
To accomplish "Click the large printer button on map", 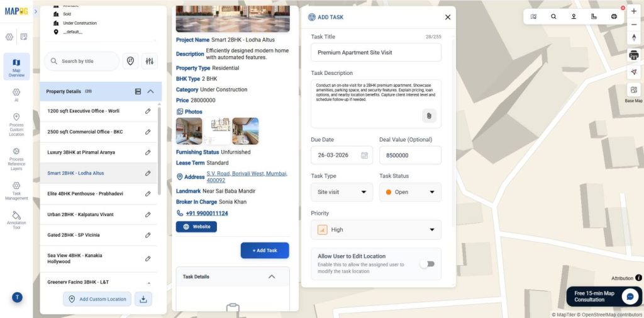I will pos(634,55).
